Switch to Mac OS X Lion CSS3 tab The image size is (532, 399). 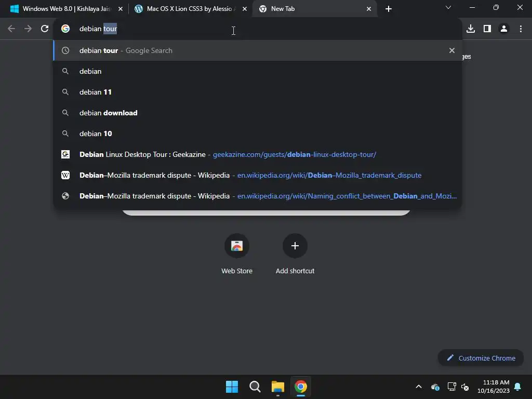click(190, 9)
